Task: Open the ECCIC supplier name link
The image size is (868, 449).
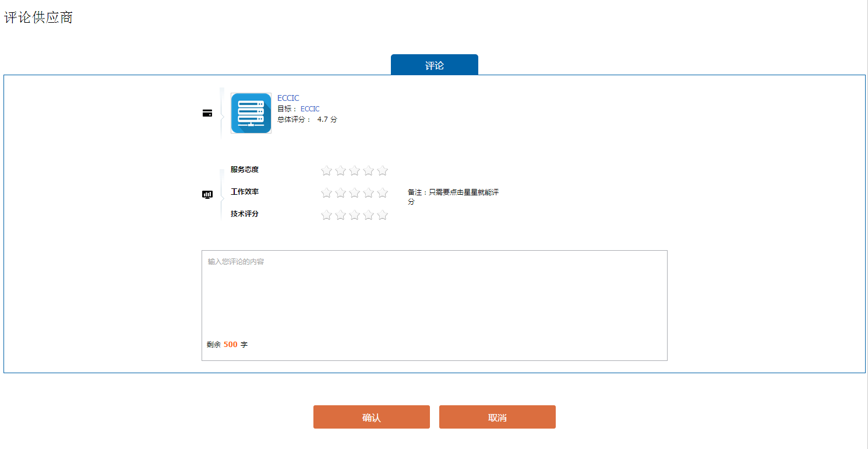Action: (x=288, y=98)
